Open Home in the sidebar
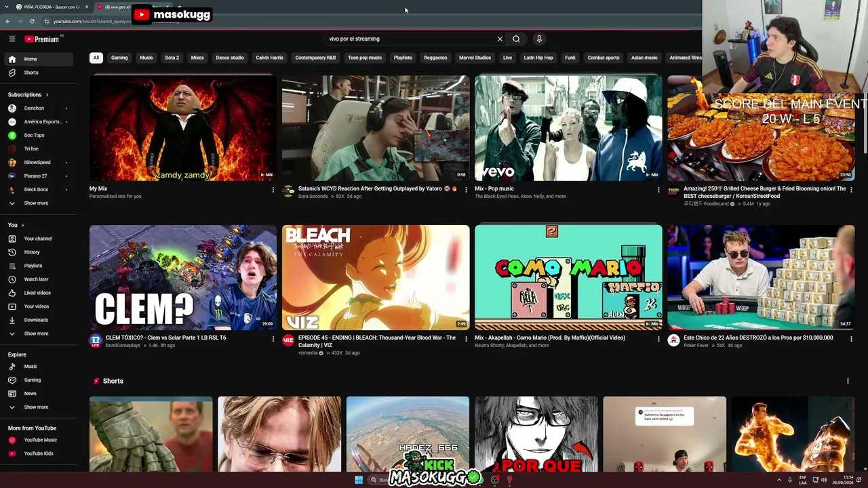The height and width of the screenshot is (488, 868). (x=38, y=59)
